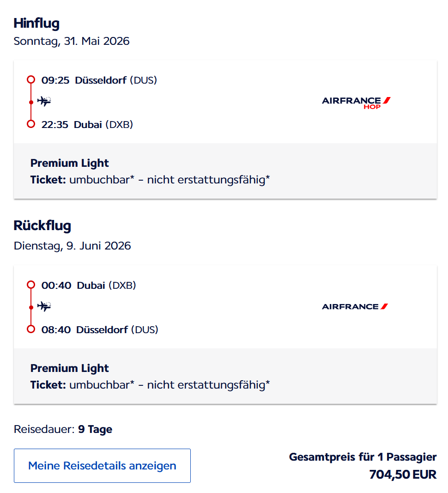Click the AIRFRANCE logo on the return flight
Screen dimensions: 448x493
pyautogui.click(x=354, y=306)
